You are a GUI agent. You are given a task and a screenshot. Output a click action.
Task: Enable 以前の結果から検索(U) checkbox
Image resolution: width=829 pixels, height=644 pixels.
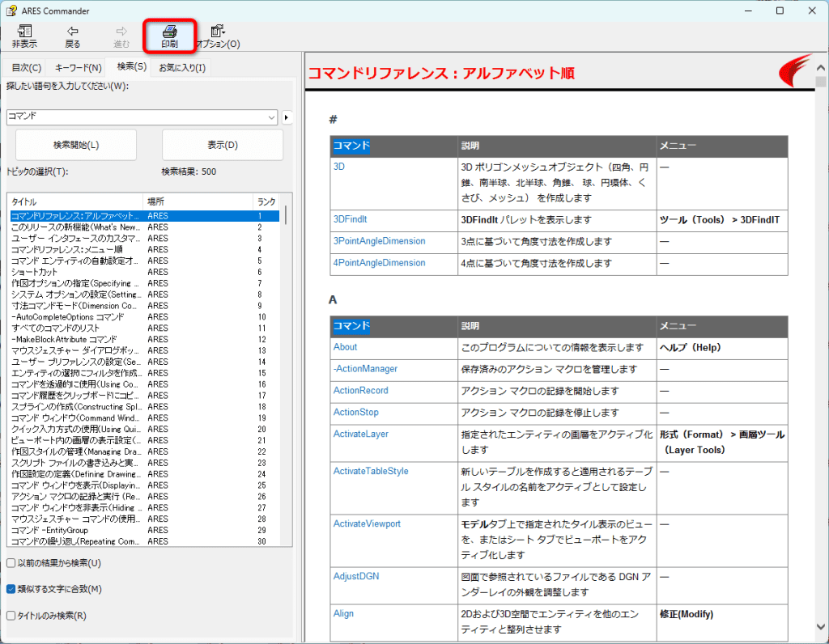(x=11, y=563)
